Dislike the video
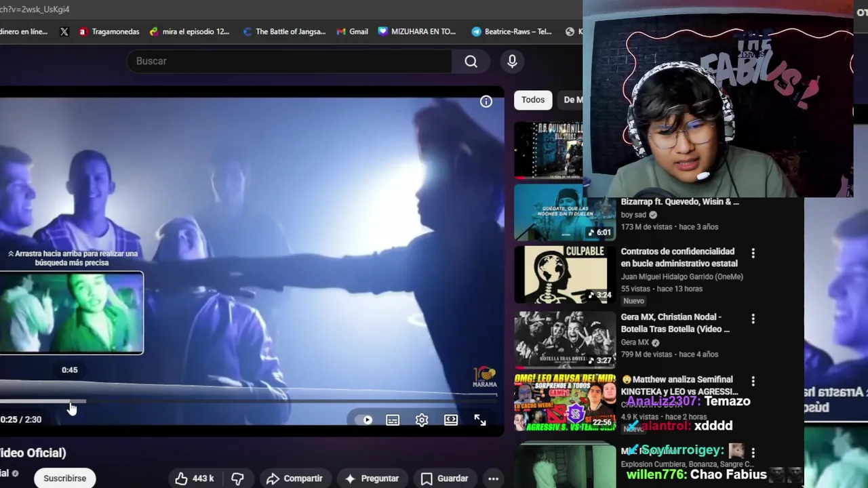 237,479
